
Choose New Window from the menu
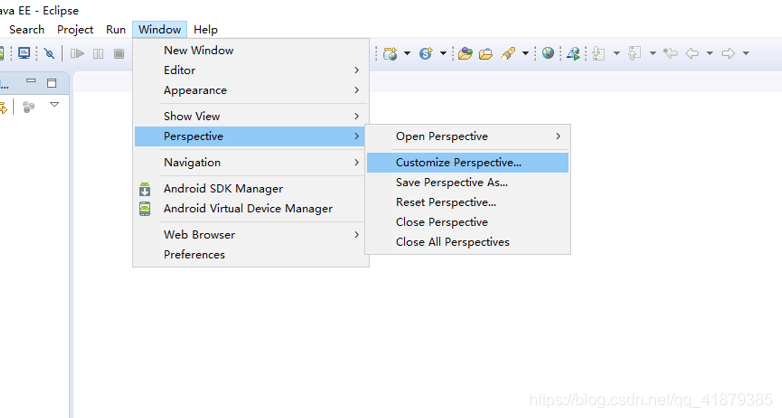coord(251,50)
